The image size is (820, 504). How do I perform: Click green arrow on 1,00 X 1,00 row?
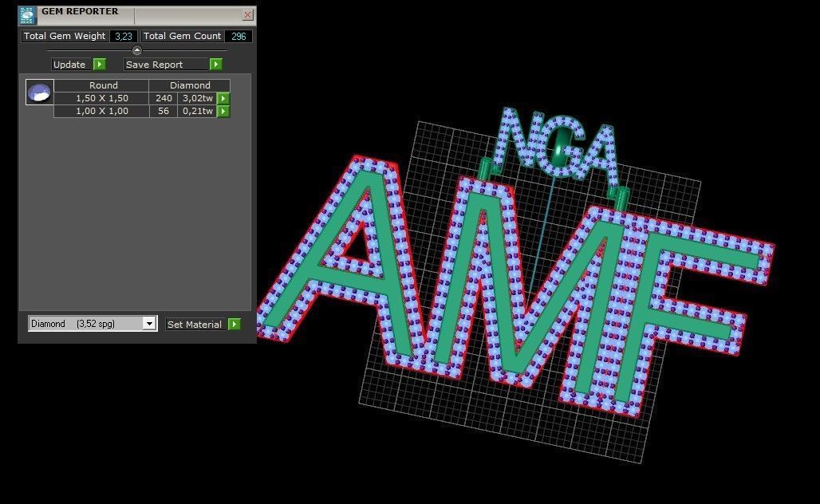(223, 112)
